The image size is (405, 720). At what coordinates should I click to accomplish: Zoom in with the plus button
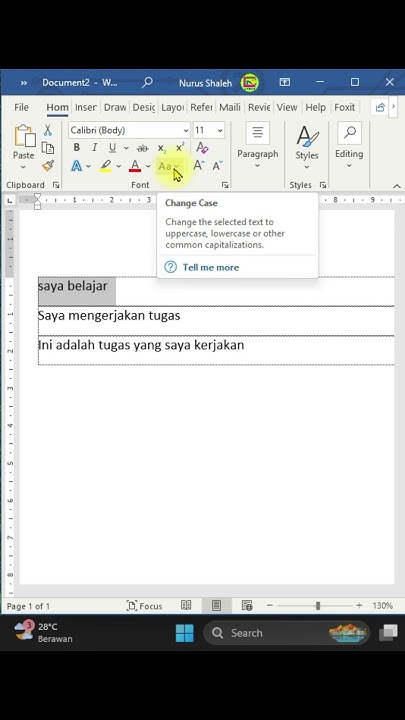[359, 606]
